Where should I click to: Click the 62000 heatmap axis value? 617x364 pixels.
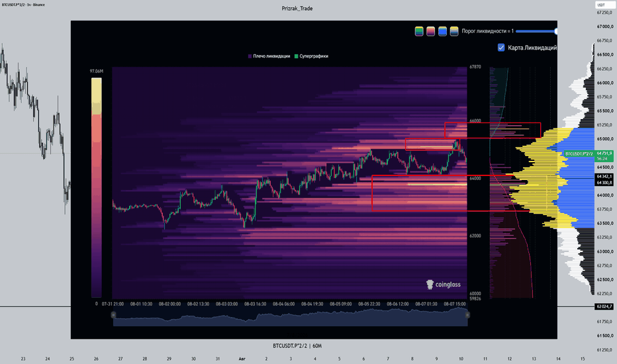pyautogui.click(x=475, y=236)
